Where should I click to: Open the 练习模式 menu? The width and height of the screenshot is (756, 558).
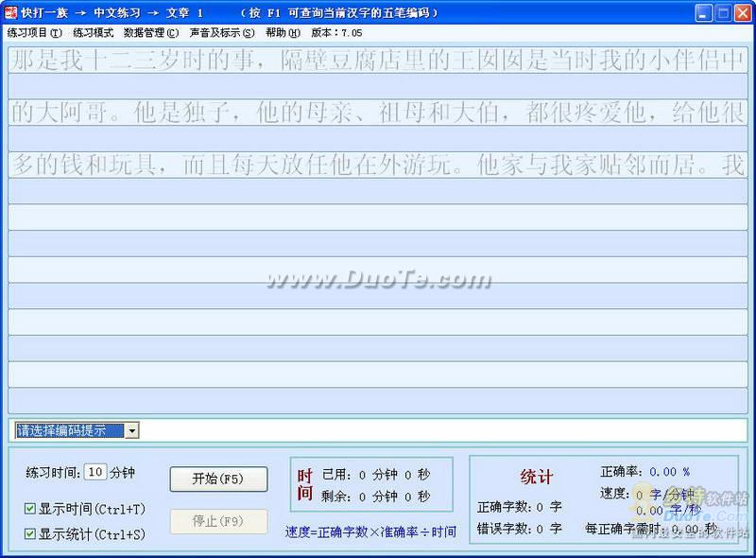[x=93, y=33]
